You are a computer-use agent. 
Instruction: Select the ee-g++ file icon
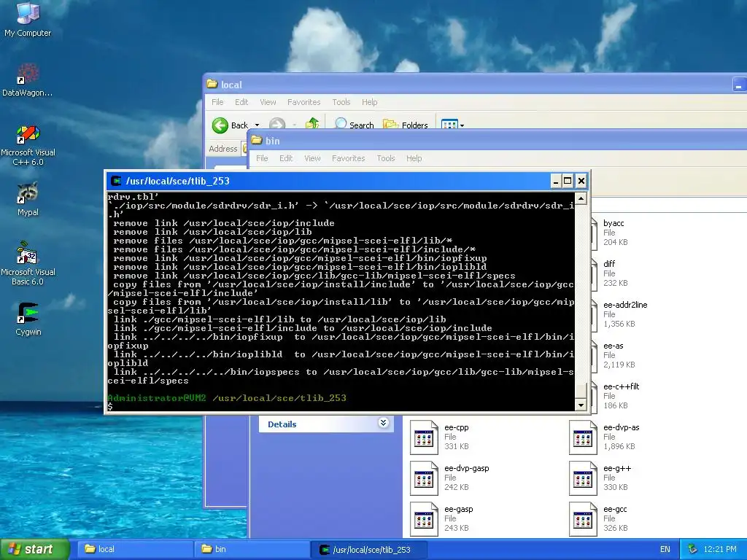click(x=583, y=478)
